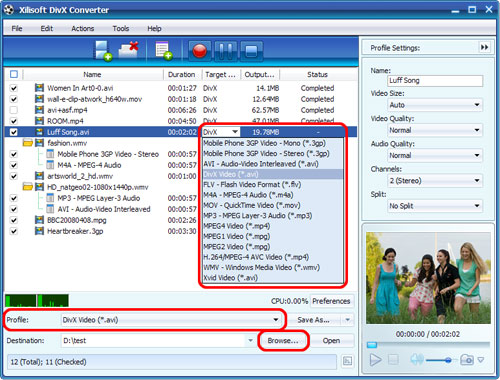Uncheck the wall-e-clip-atwork_h640w.mov checkbox

click(x=13, y=99)
